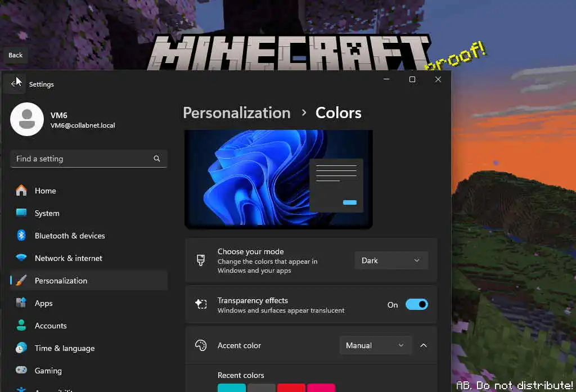Click the Accent color palette icon
The width and height of the screenshot is (576, 392).
point(201,345)
